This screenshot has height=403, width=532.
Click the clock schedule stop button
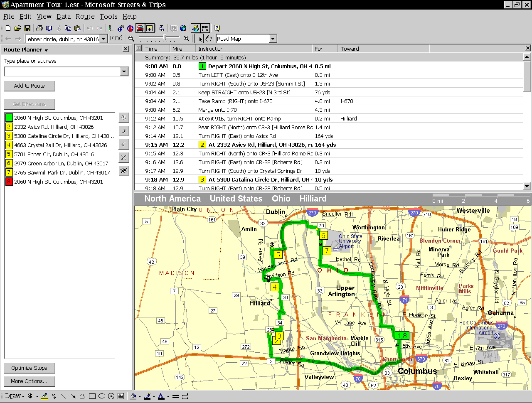124,118
